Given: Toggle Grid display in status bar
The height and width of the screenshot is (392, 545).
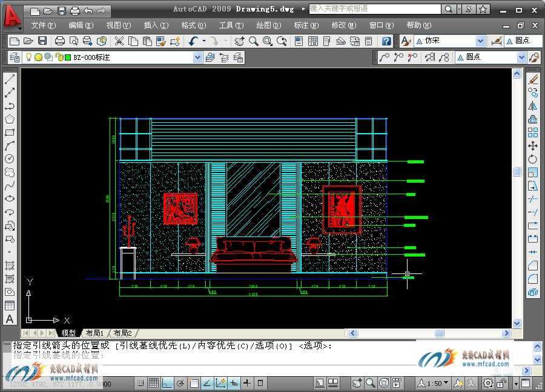Looking at the screenshot, I should pyautogui.click(x=154, y=383).
